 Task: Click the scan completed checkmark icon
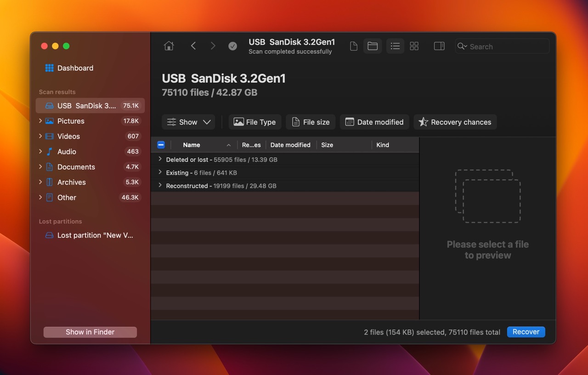click(x=233, y=46)
